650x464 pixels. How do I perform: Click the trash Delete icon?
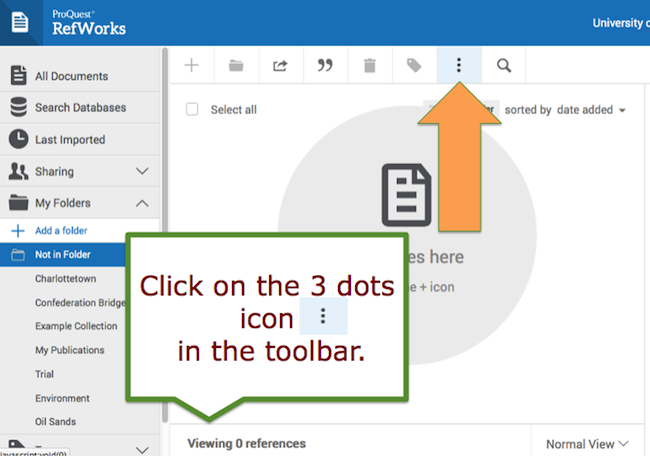[x=369, y=66]
